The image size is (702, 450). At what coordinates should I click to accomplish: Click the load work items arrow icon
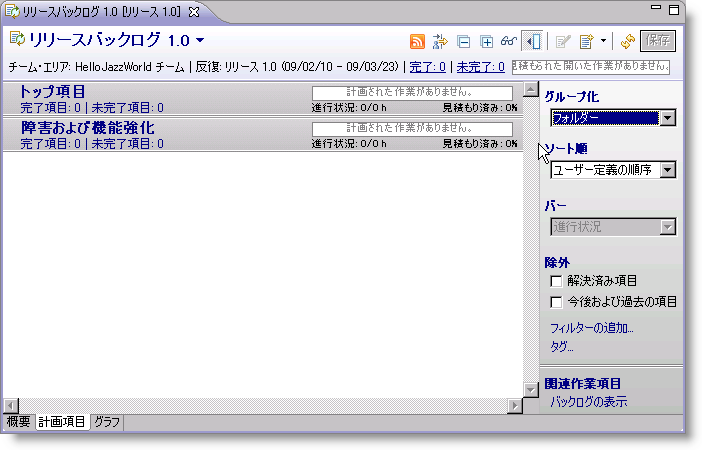click(x=440, y=42)
